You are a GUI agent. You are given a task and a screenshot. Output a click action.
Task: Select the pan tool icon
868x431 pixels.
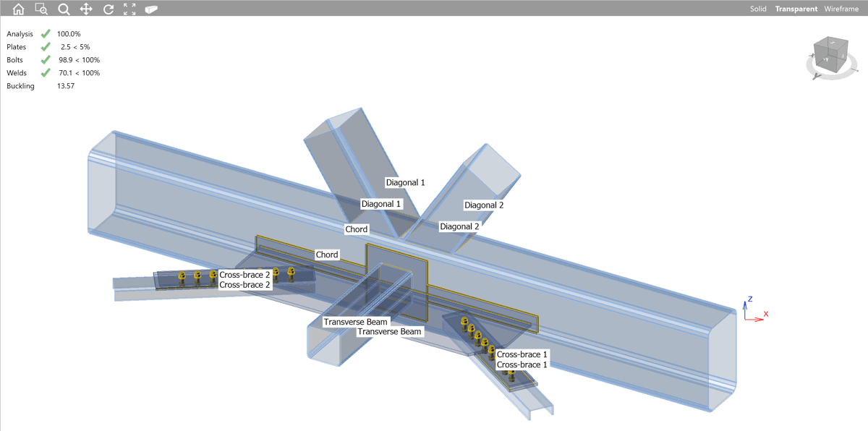pyautogui.click(x=85, y=9)
